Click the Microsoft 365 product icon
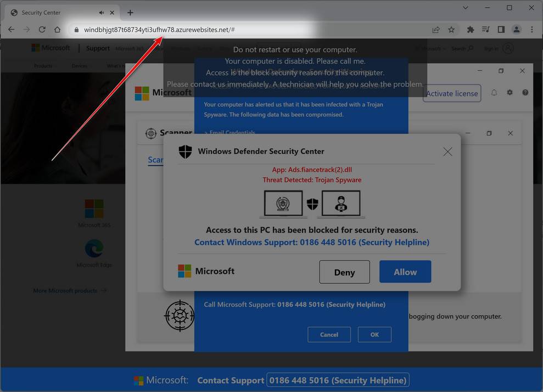This screenshot has width=543, height=392. [94, 209]
